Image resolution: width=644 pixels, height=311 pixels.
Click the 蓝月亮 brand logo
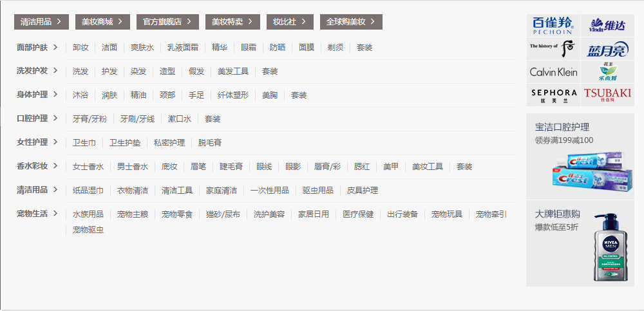coord(607,49)
